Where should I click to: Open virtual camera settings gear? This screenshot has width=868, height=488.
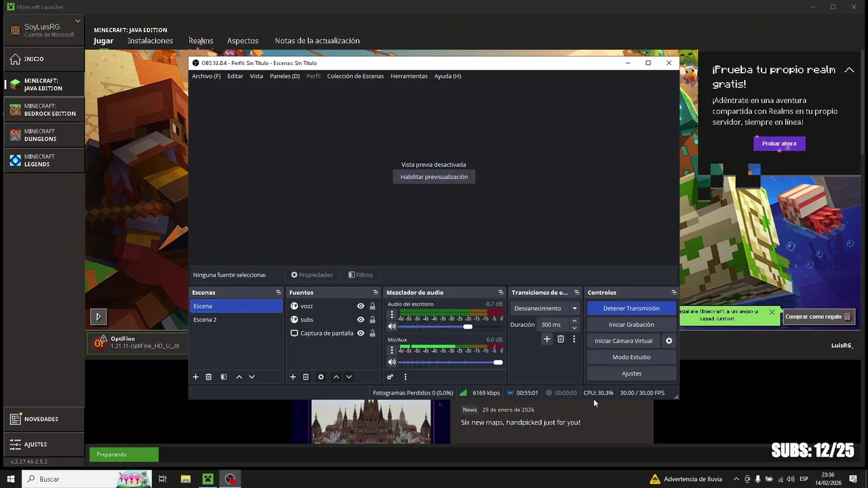669,341
